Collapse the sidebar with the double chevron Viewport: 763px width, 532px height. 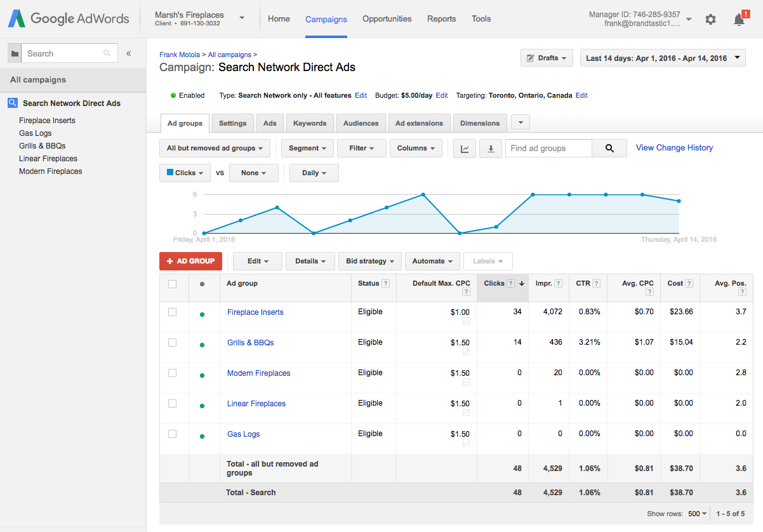pyautogui.click(x=129, y=54)
